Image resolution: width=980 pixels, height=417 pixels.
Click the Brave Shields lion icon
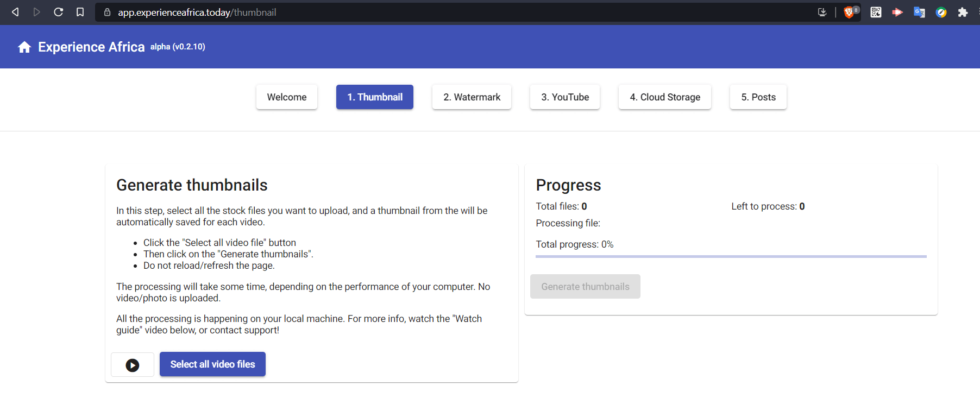click(849, 12)
